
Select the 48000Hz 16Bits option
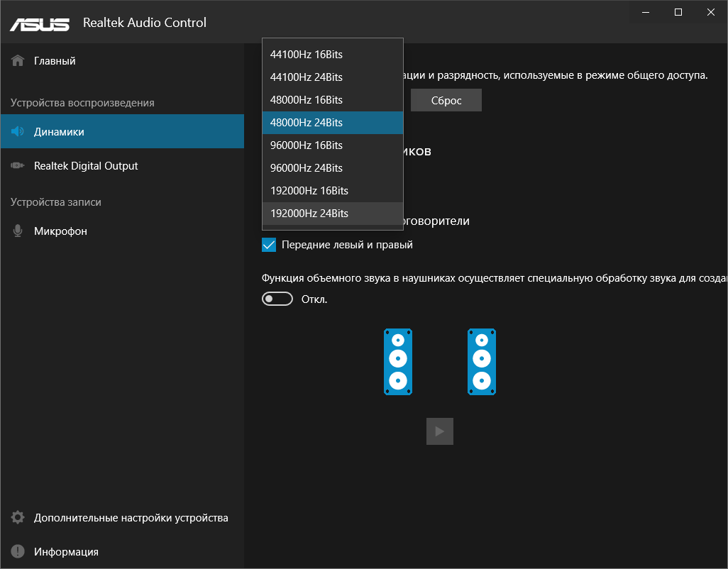[307, 100]
